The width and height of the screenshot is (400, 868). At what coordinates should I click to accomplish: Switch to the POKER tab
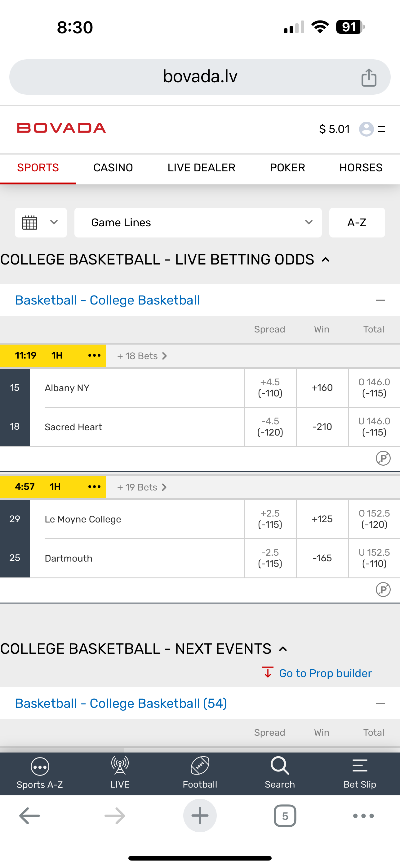click(287, 168)
